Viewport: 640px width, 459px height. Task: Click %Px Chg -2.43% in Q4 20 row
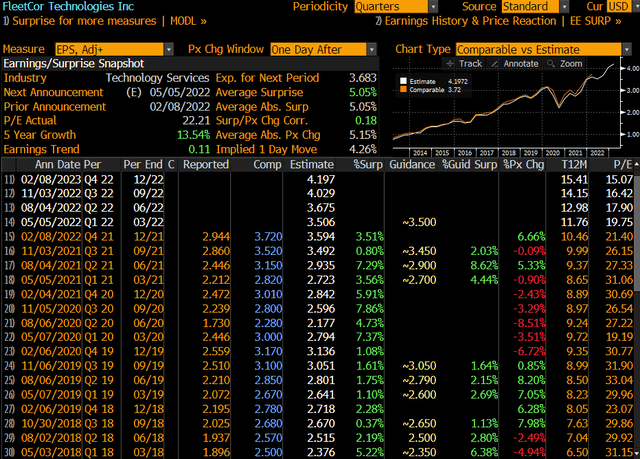pyautogui.click(x=529, y=294)
